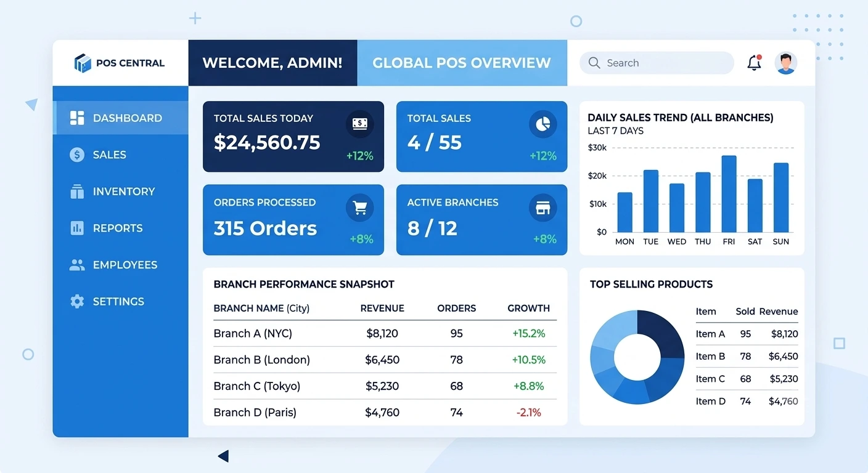This screenshot has width=868, height=473.
Task: Click the SAT bar in the trend chart
Action: pos(755,205)
